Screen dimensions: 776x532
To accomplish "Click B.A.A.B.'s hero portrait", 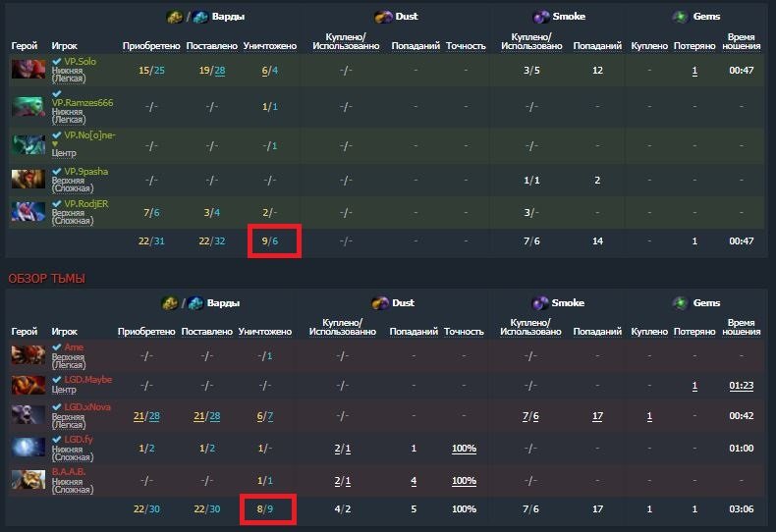I will point(28,480).
